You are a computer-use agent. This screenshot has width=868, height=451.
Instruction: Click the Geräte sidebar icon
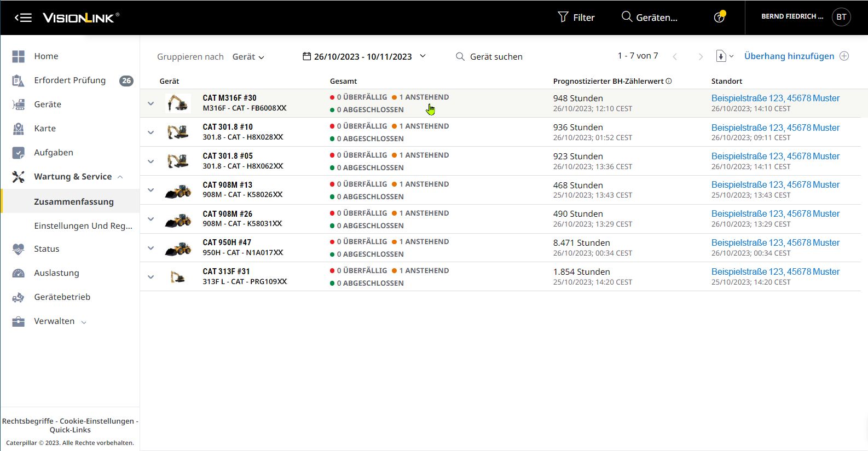point(19,105)
